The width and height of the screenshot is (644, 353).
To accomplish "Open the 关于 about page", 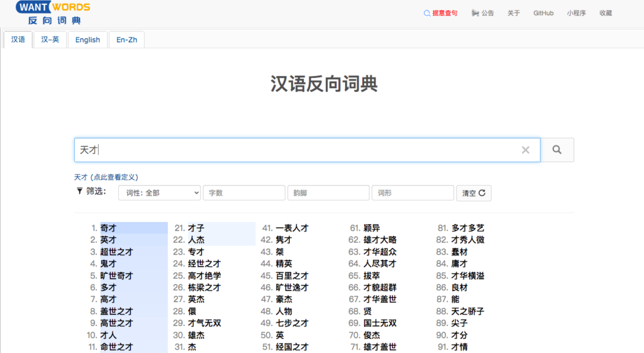I will 513,13.
